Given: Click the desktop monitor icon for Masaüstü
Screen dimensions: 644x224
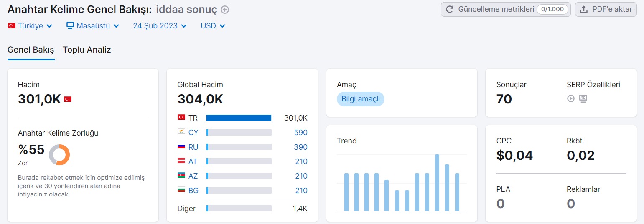Looking at the screenshot, I should (x=70, y=25).
